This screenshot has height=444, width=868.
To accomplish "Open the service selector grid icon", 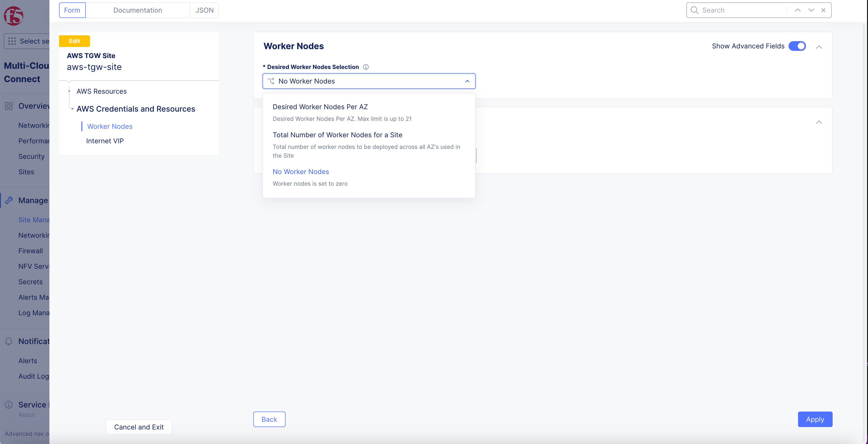I will tap(12, 41).
